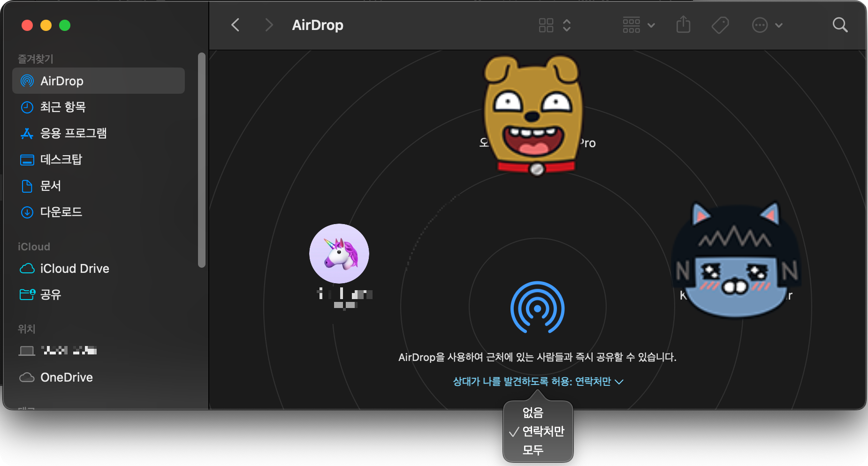Open 공유 shared folder in sidebar
Image resolution: width=868 pixels, height=466 pixels.
[x=99, y=294]
